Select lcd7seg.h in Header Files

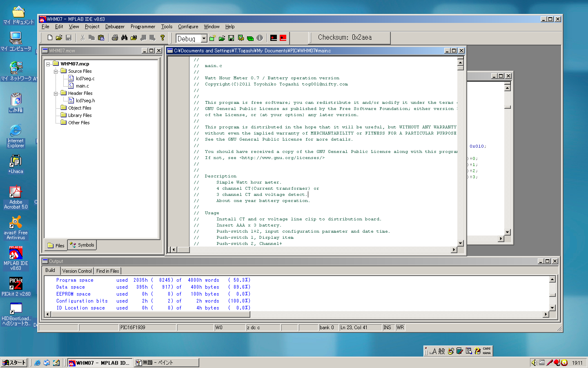tap(85, 101)
